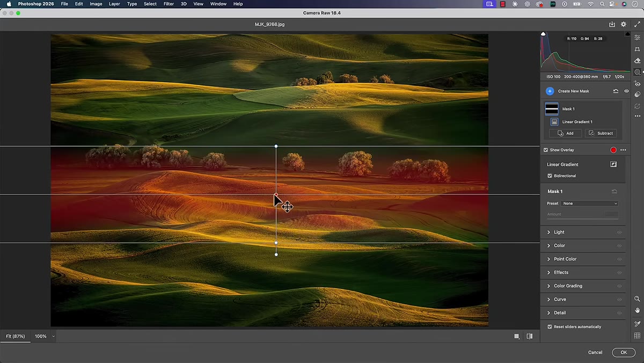The width and height of the screenshot is (644, 363).
Task: Click the red overlay color swatch
Action: pos(613,150)
